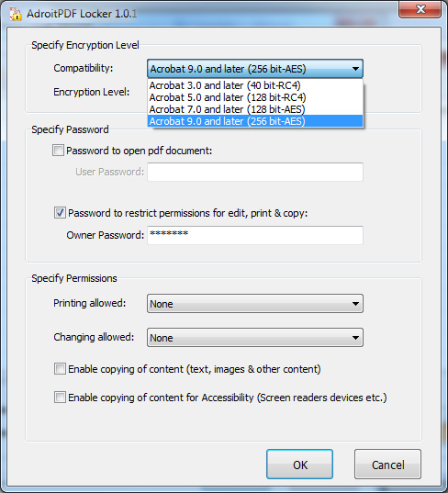This screenshot has width=448, height=493.
Task: Collapse the Compatibility dropdown
Action: tap(255, 69)
